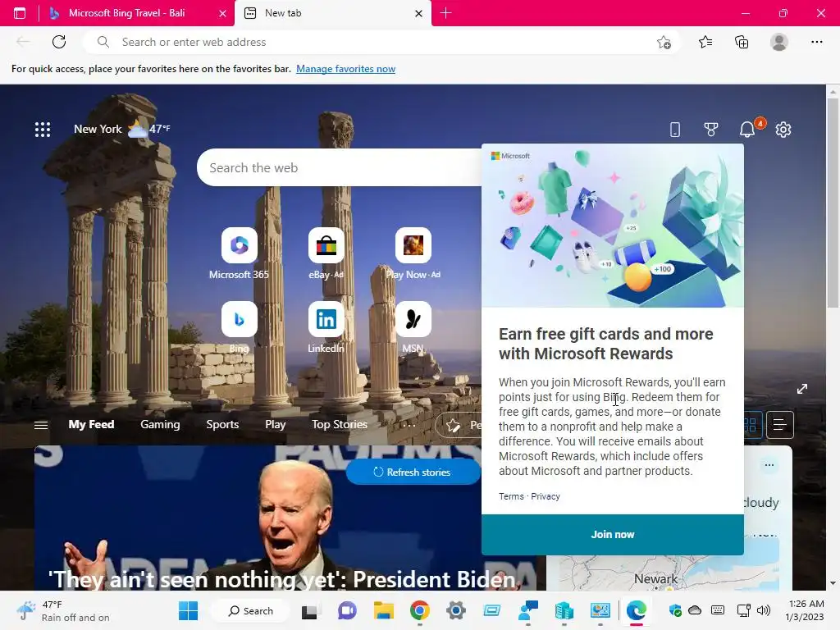Select the Play feed tab
The image size is (840, 630).
[276, 424]
